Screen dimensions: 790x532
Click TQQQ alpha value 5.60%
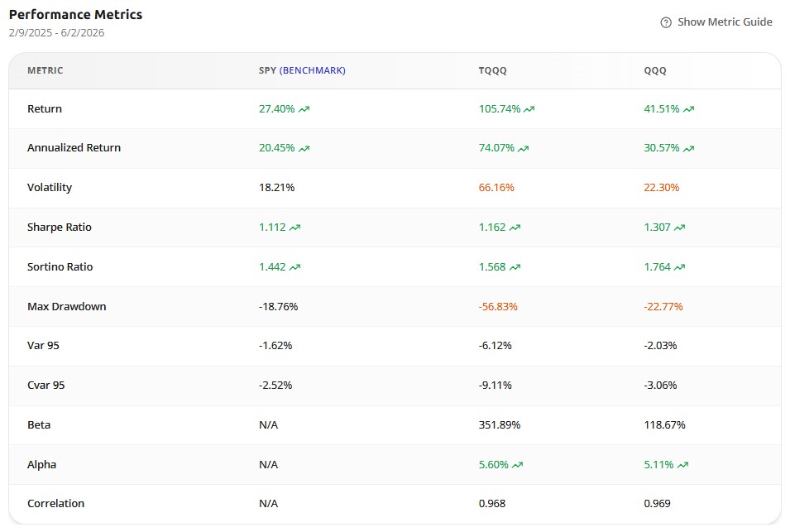(x=493, y=464)
